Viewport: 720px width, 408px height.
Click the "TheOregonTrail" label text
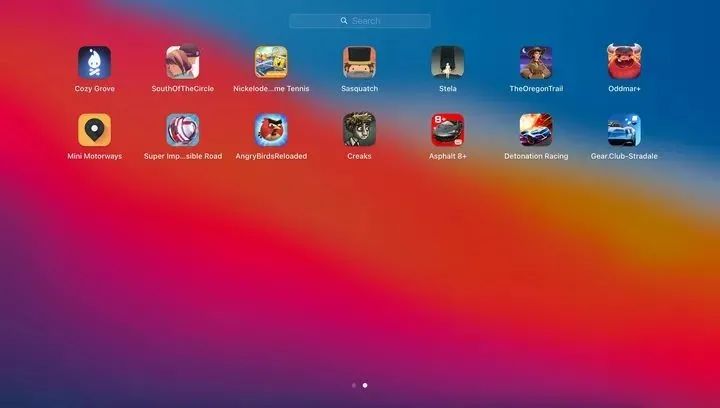(x=536, y=89)
